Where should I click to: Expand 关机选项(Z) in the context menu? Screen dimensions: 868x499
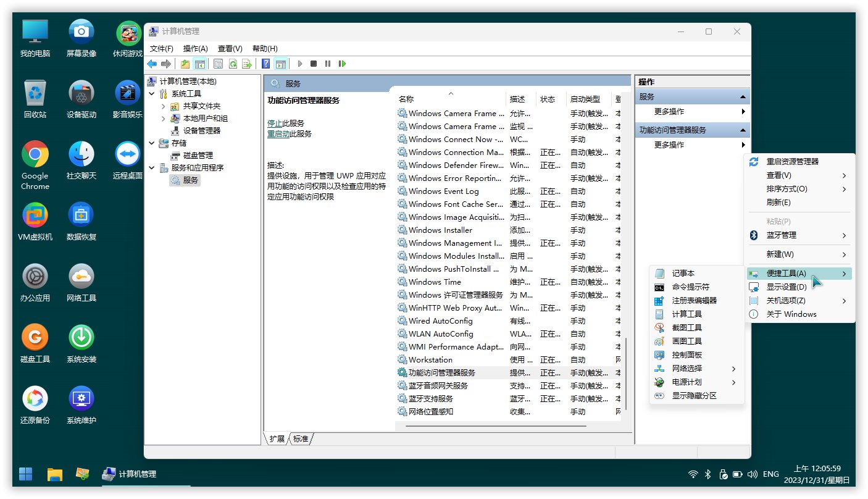(800, 300)
